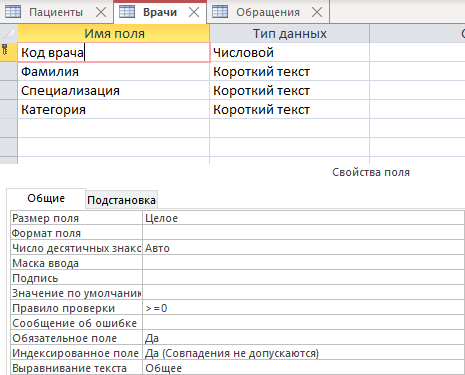Click the primary key icon beside Код врача
This screenshot has height=375, width=465.
point(5,49)
